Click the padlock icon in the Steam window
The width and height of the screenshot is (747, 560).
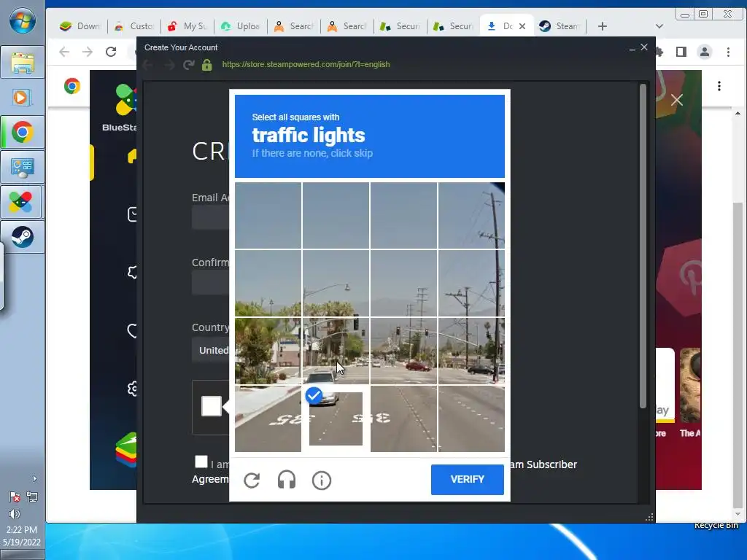click(206, 65)
